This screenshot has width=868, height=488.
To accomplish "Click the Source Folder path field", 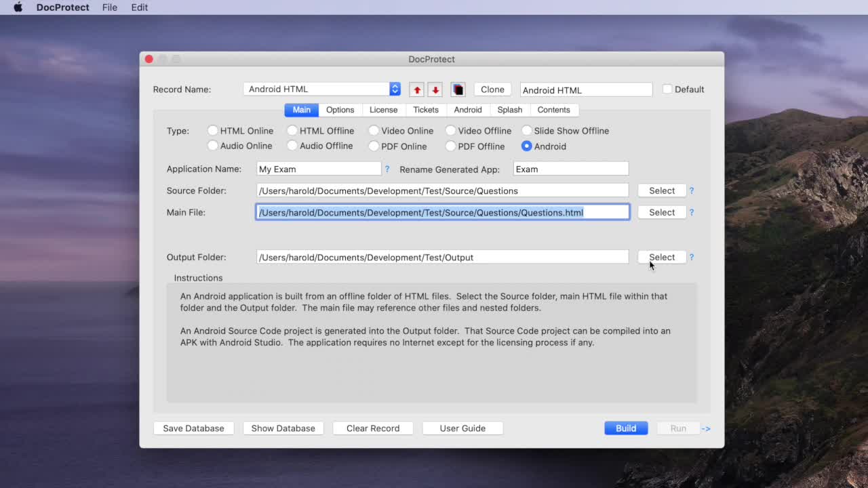I will [443, 190].
